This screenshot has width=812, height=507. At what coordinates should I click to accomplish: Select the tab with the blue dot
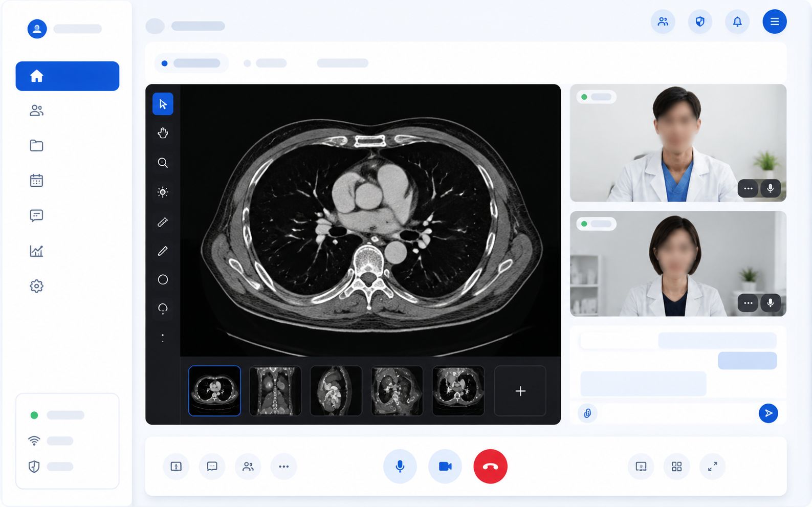coord(191,63)
